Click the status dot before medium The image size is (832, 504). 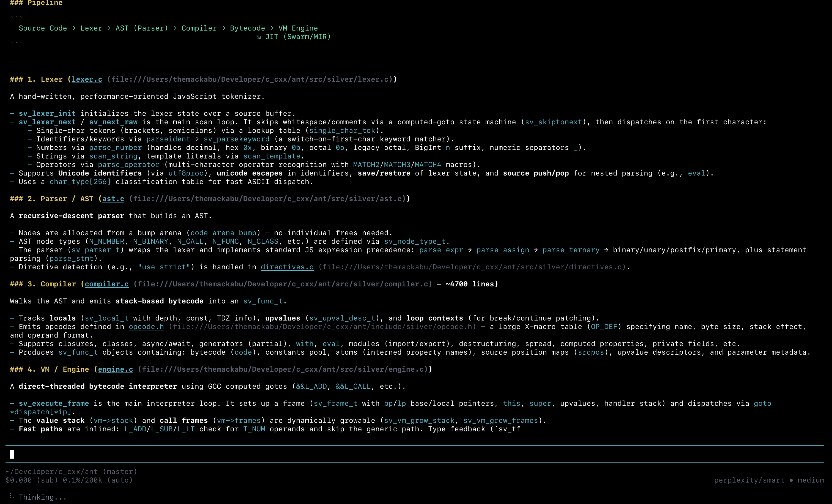coord(791,480)
